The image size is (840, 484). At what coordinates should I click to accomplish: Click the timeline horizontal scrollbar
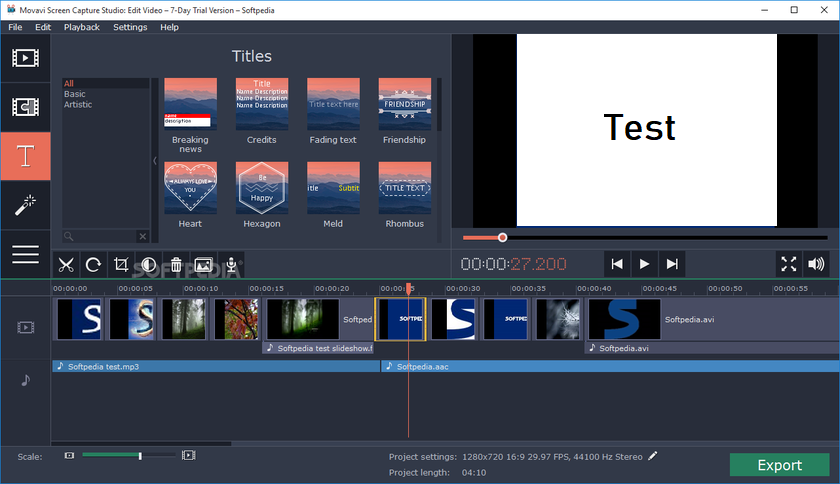pyautogui.click(x=141, y=444)
